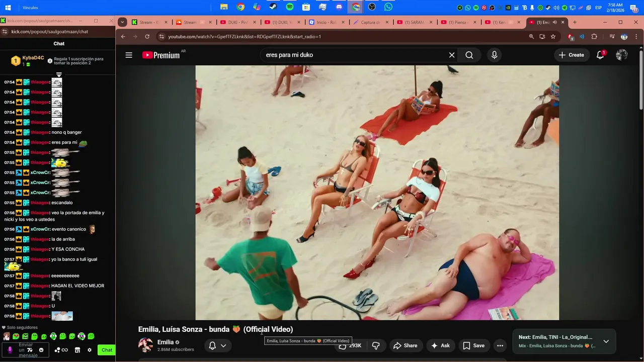Bookmark this page with star icon
Image resolution: width=644 pixels, height=362 pixels.
pyautogui.click(x=553, y=37)
